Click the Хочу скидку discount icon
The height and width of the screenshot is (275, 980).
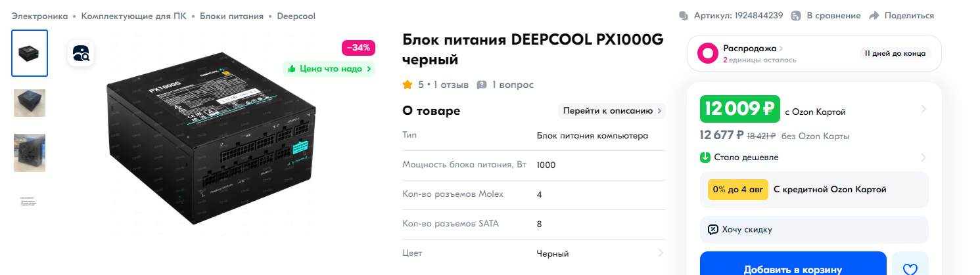click(x=713, y=230)
